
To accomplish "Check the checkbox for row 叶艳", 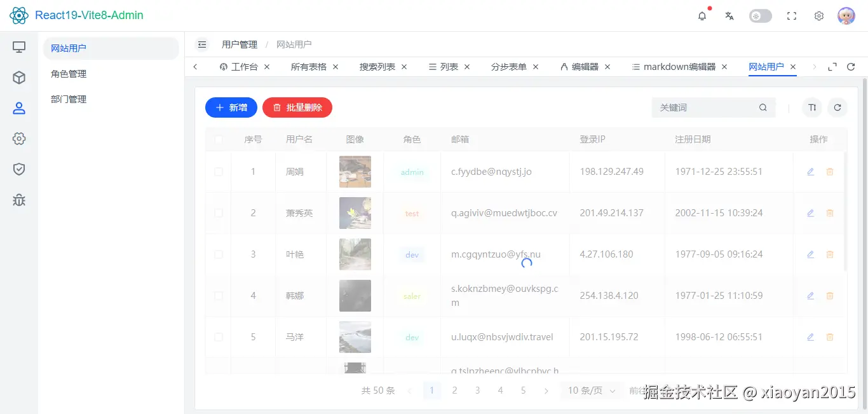I will tap(219, 254).
